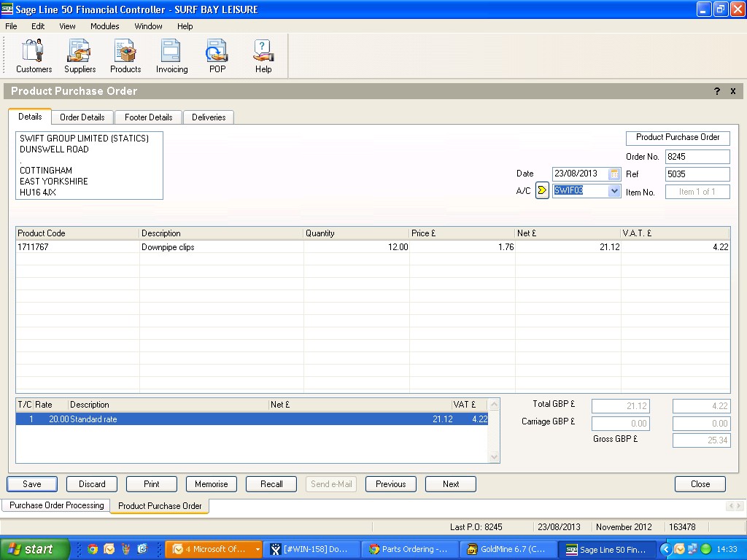Click the yellow A/C lookup arrow
Screen dimensions: 747x560
pyautogui.click(x=542, y=191)
